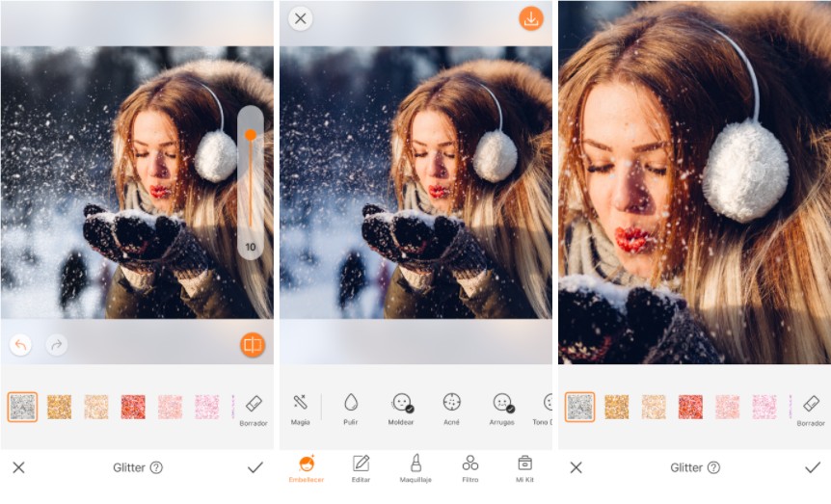The width and height of the screenshot is (831, 504).
Task: Choose the light pink glitter swatch in the right screen
Action: click(728, 407)
